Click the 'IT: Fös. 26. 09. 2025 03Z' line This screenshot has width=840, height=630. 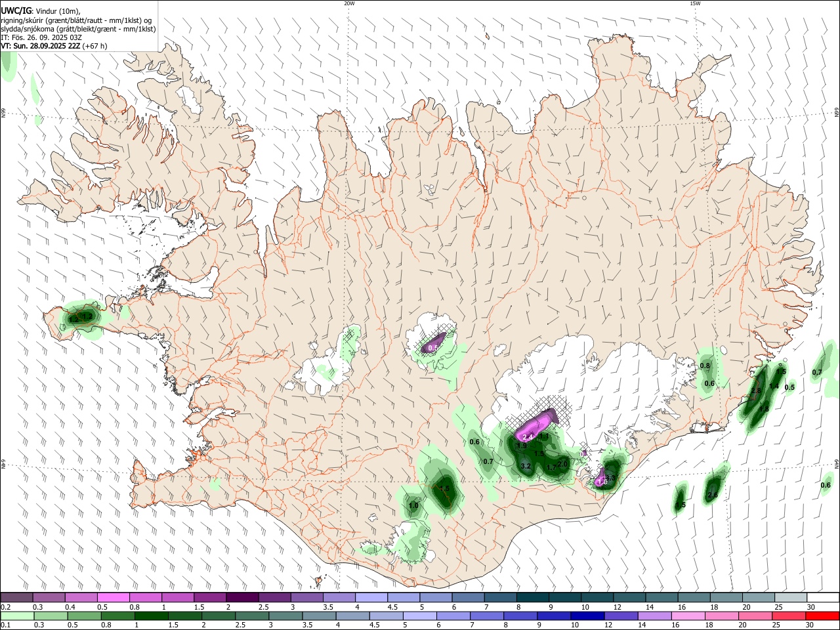(41, 37)
